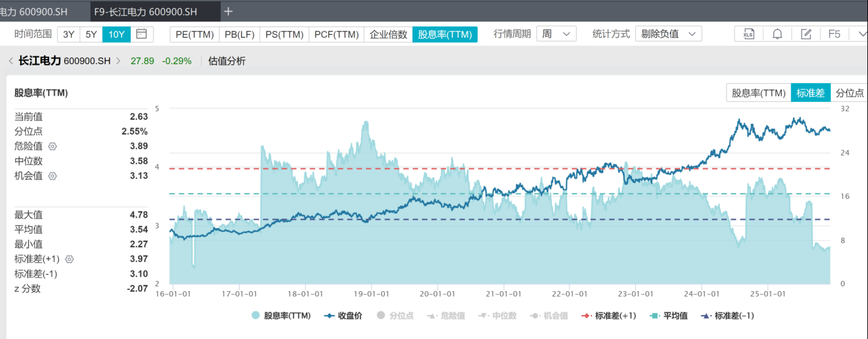
Task: Set time range to 5Y
Action: tap(91, 34)
